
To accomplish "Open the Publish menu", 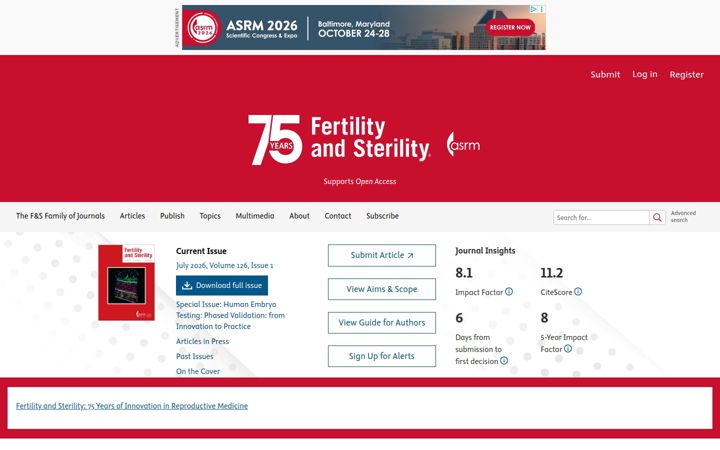I will (x=172, y=216).
